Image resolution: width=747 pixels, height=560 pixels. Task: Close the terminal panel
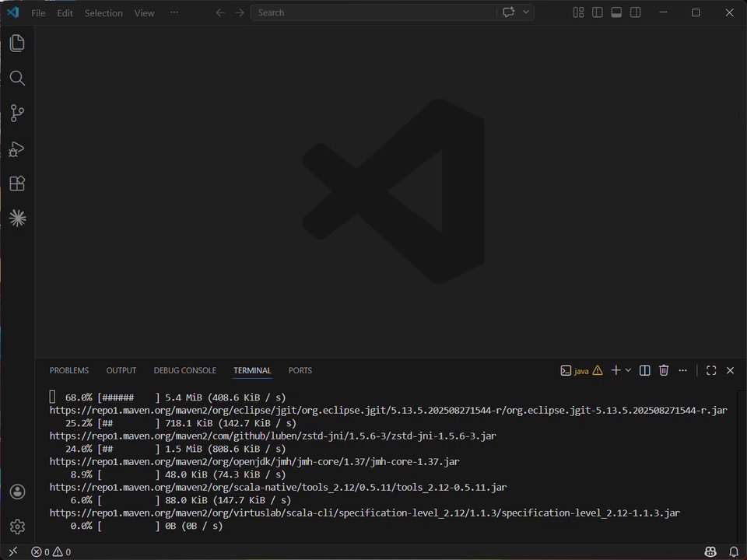tap(730, 370)
